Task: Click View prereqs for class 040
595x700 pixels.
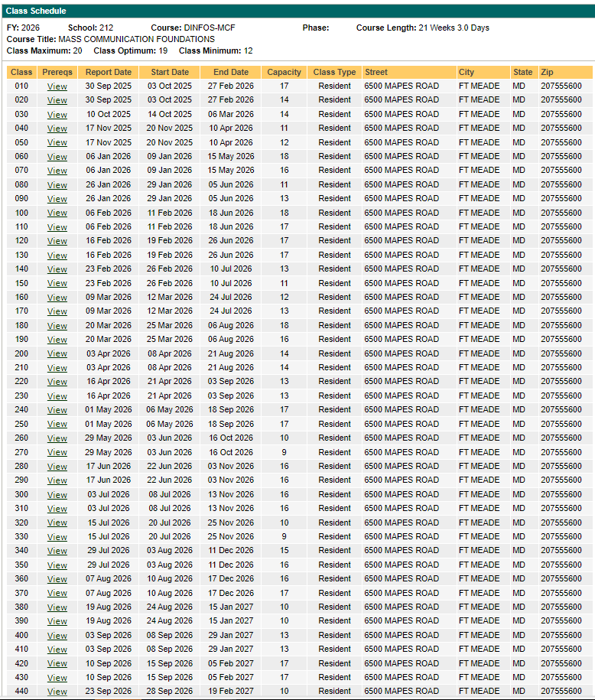Action: pos(57,129)
